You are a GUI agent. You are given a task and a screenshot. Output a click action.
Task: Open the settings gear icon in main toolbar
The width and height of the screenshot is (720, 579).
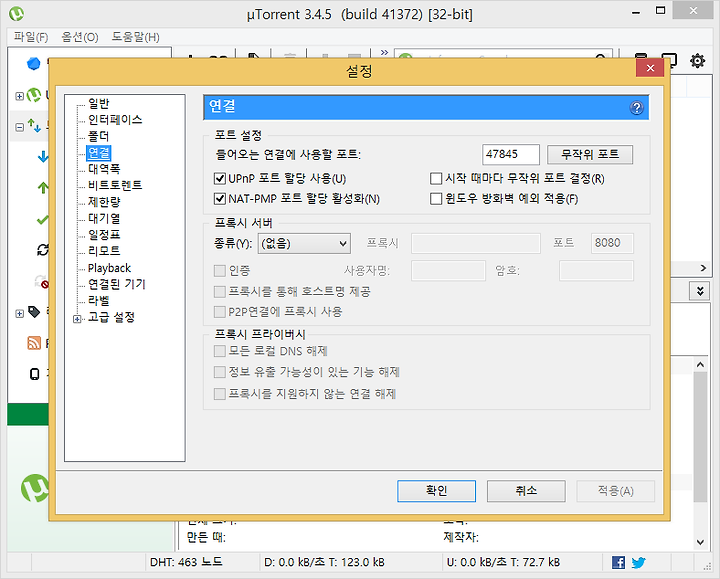(x=697, y=61)
